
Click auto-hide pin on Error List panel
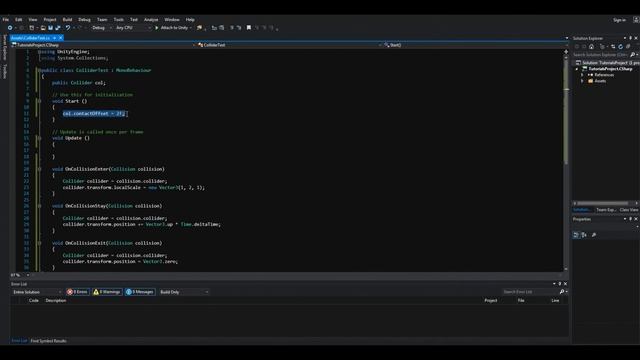[x=560, y=284]
